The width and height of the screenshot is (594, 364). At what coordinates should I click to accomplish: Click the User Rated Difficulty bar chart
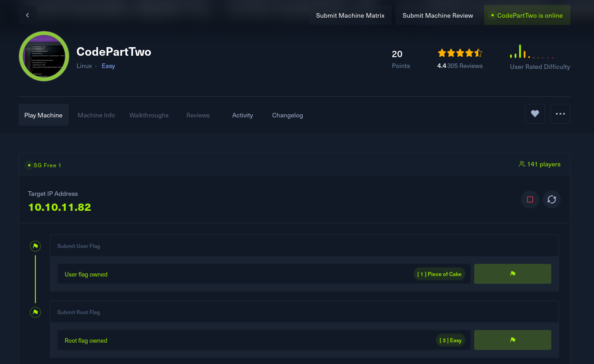[532, 52]
